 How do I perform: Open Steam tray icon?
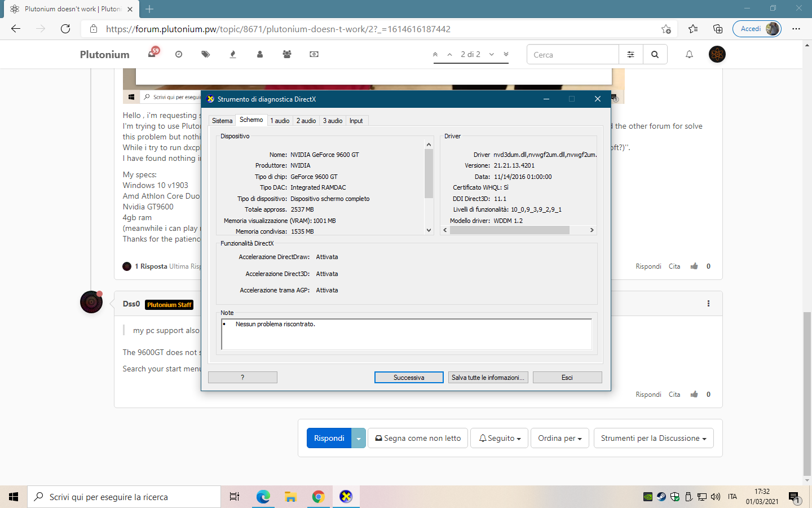tap(661, 497)
